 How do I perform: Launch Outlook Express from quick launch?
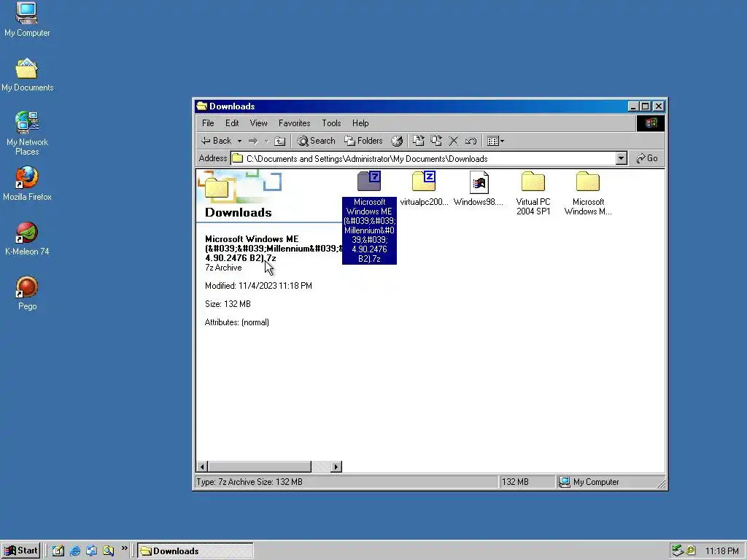coord(91,551)
